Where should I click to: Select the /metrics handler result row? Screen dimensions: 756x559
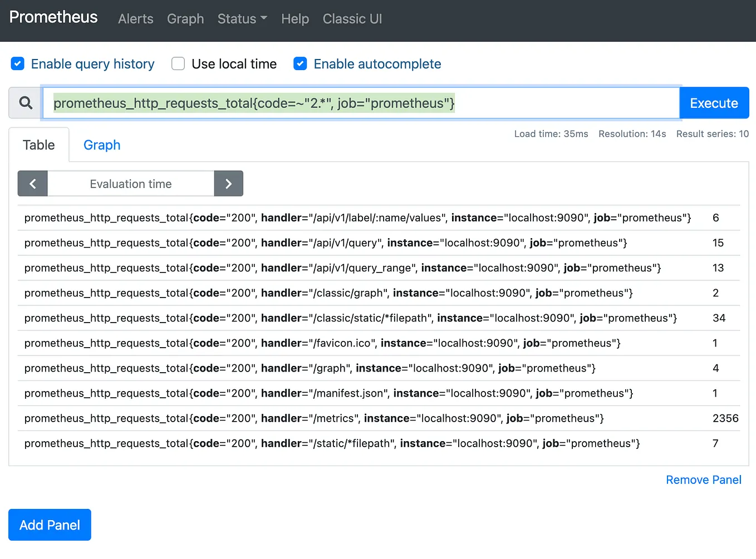313,418
